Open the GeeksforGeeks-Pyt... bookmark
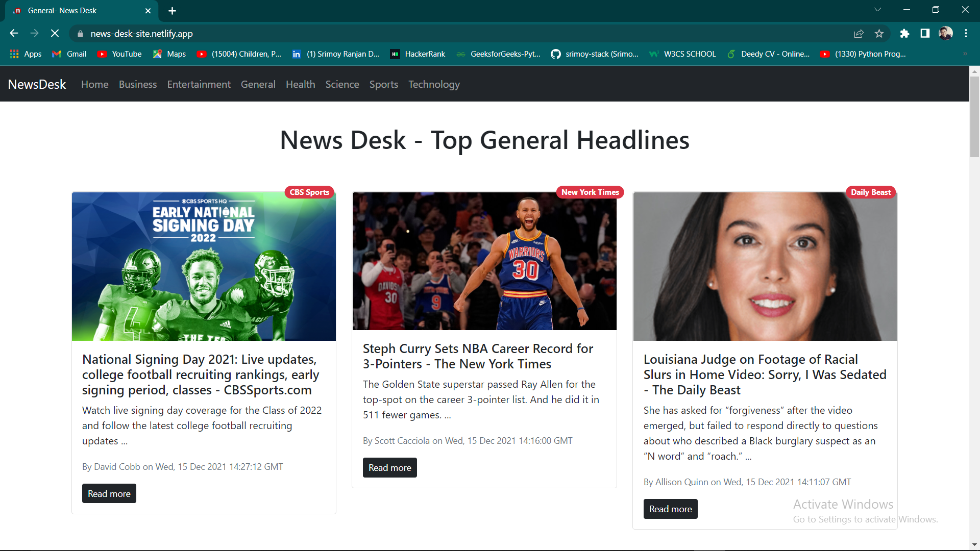 click(x=498, y=54)
